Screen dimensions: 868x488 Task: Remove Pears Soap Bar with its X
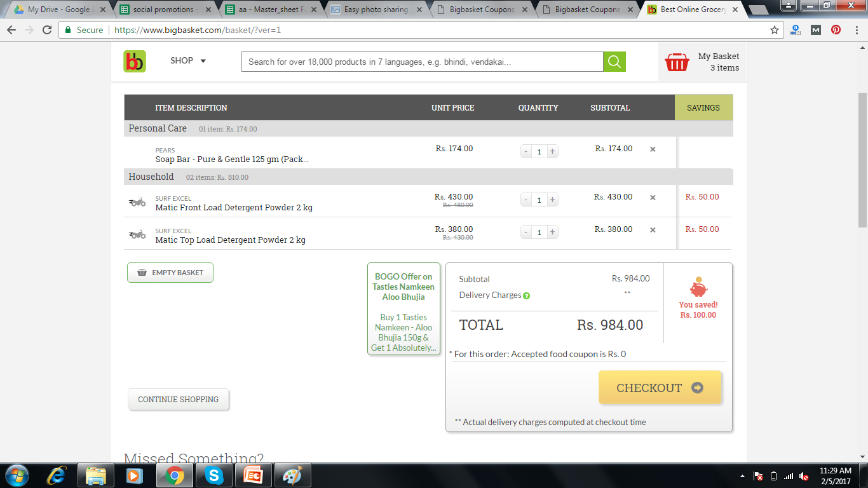(653, 149)
